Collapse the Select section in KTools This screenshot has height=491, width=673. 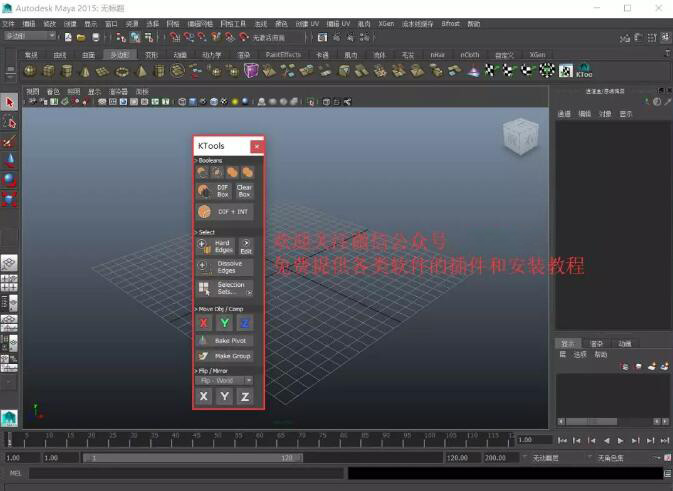205,232
